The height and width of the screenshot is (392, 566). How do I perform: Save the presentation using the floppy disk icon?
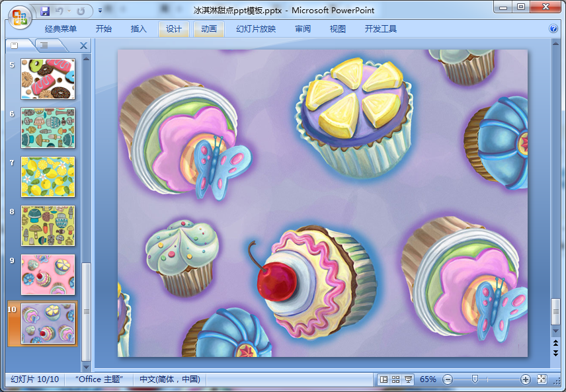pyautogui.click(x=45, y=11)
